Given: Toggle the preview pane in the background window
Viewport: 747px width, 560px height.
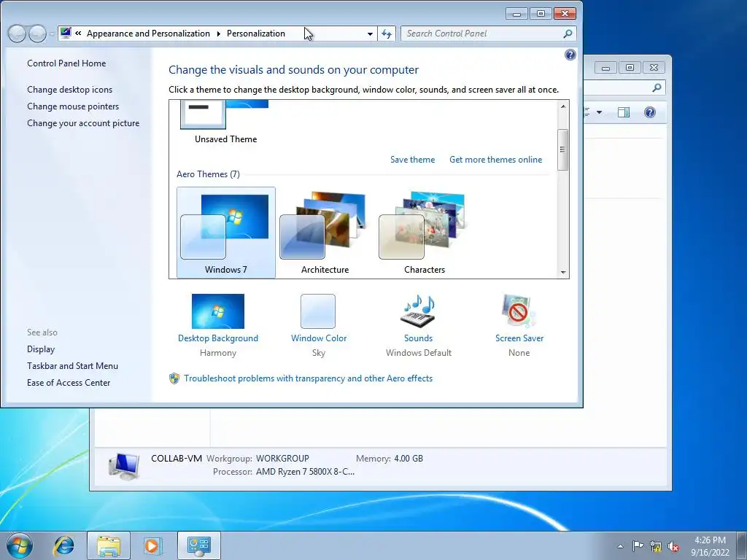Looking at the screenshot, I should coord(623,112).
